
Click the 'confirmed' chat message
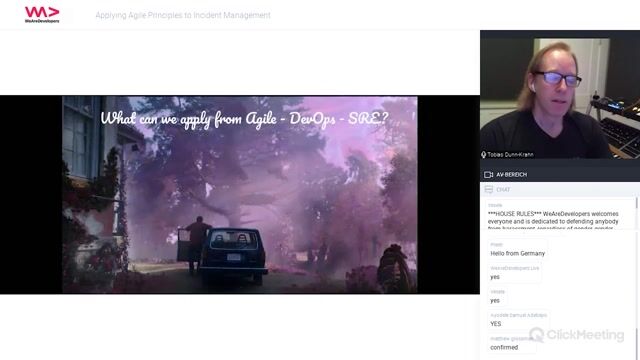pos(504,347)
